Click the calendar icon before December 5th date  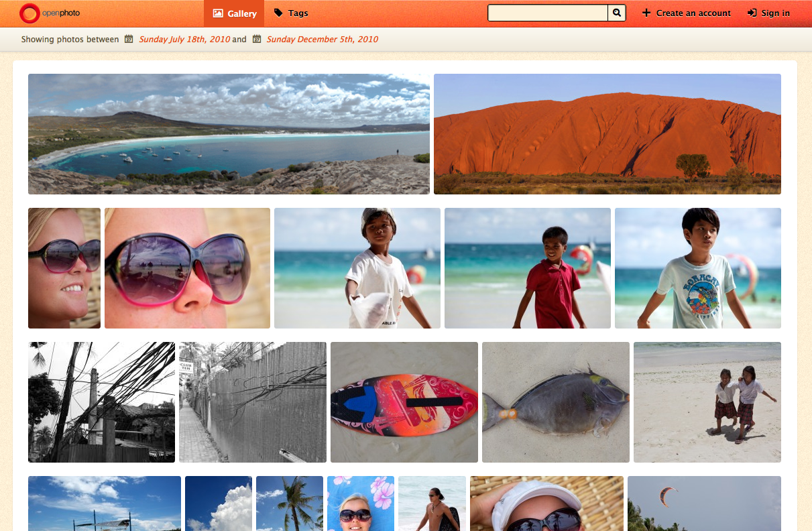point(257,39)
